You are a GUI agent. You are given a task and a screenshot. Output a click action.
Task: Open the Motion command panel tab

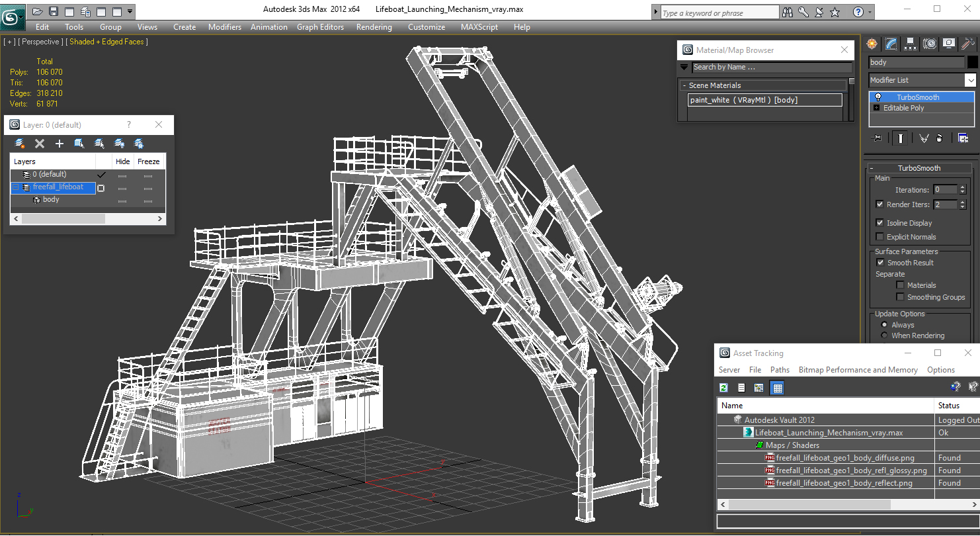pyautogui.click(x=930, y=44)
